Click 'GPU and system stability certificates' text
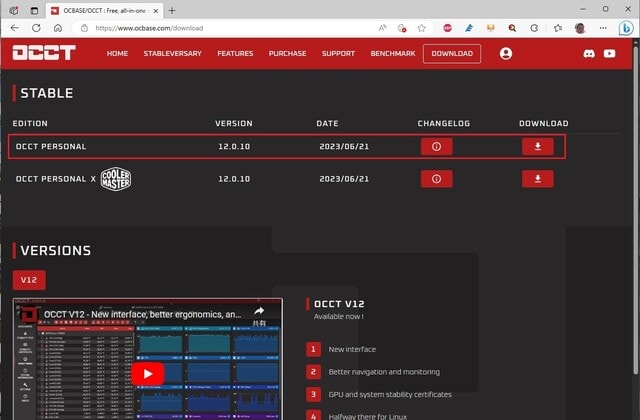The image size is (640, 420). (x=390, y=394)
